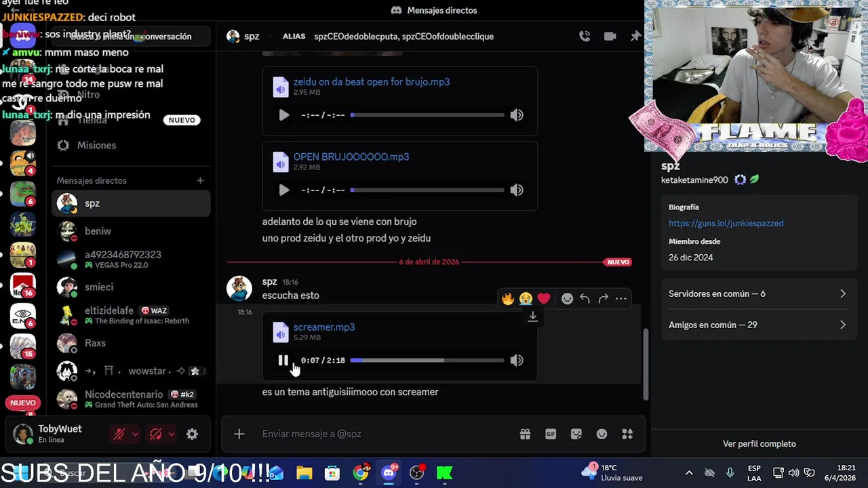Screen dimensions: 868x488
Task: Pause the screamer.mp3 audio
Action: [283, 361]
